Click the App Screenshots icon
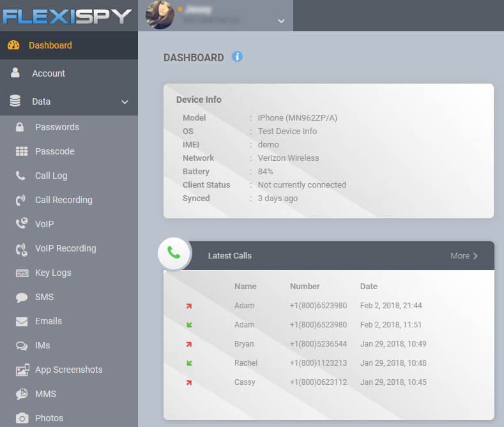The height and width of the screenshot is (427, 504). (x=22, y=370)
